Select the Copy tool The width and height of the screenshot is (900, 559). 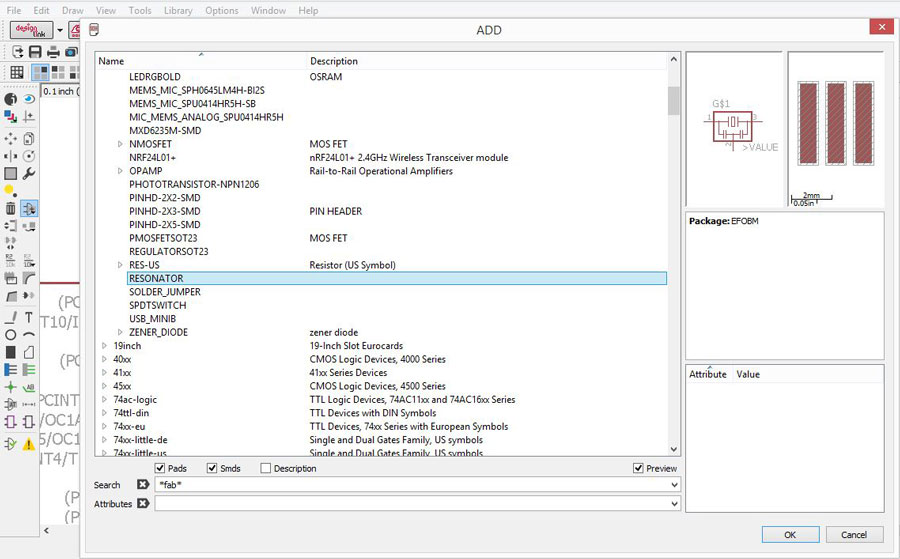click(x=29, y=138)
